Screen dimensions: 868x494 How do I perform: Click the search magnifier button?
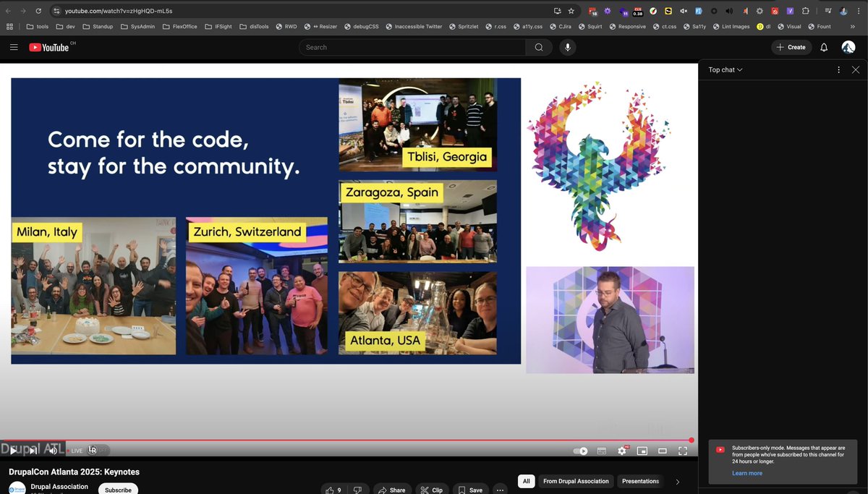[539, 47]
